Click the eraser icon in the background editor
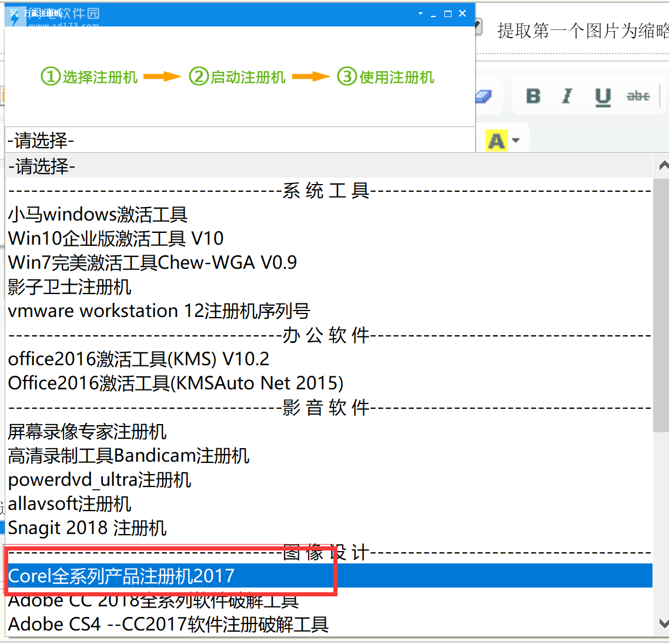This screenshot has width=669, height=644. click(484, 96)
